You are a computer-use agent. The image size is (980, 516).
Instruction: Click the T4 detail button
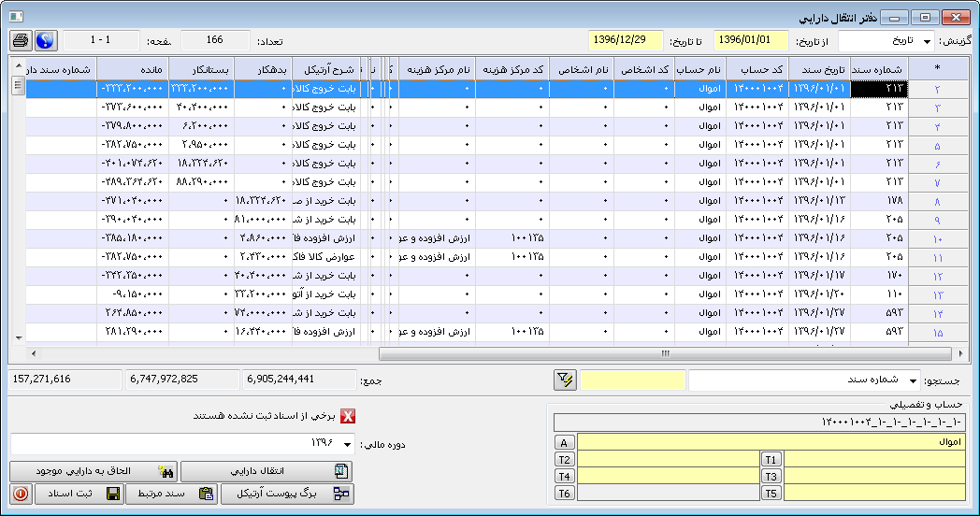(x=564, y=476)
